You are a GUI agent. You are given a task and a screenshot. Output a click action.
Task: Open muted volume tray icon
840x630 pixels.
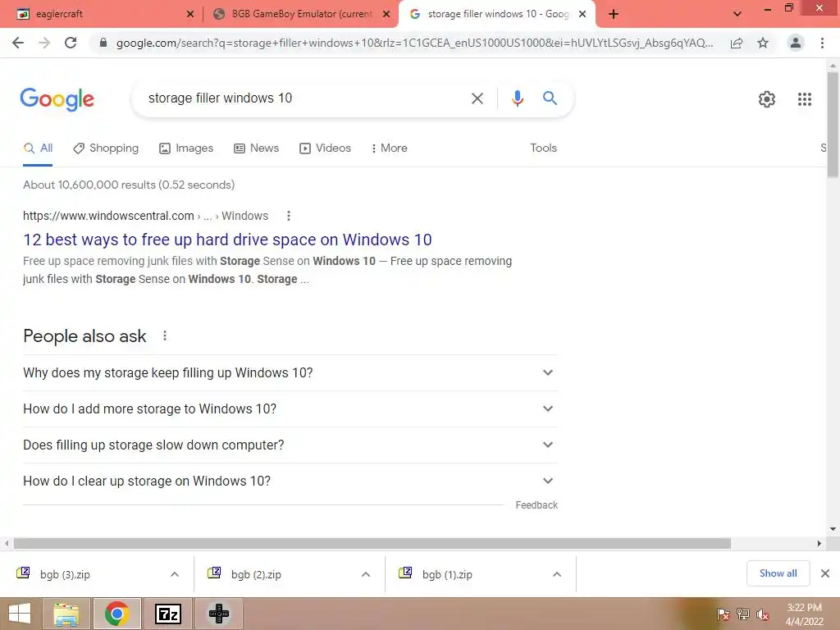763,614
